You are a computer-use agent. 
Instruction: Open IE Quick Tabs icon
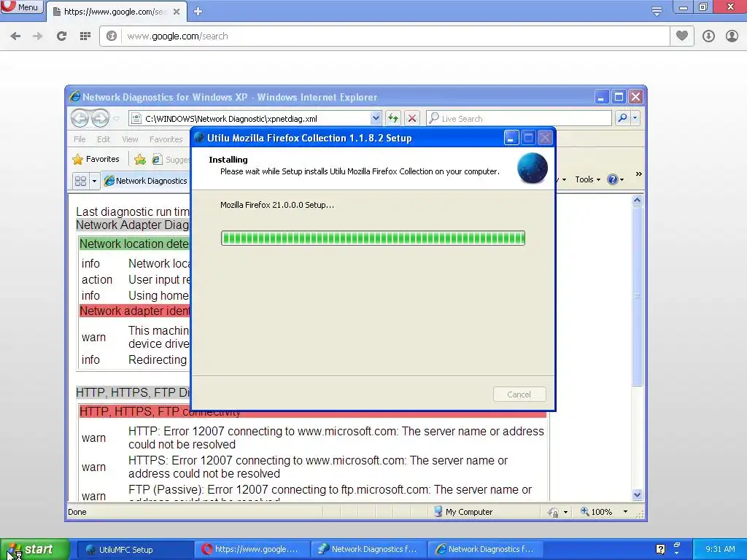[80, 181]
